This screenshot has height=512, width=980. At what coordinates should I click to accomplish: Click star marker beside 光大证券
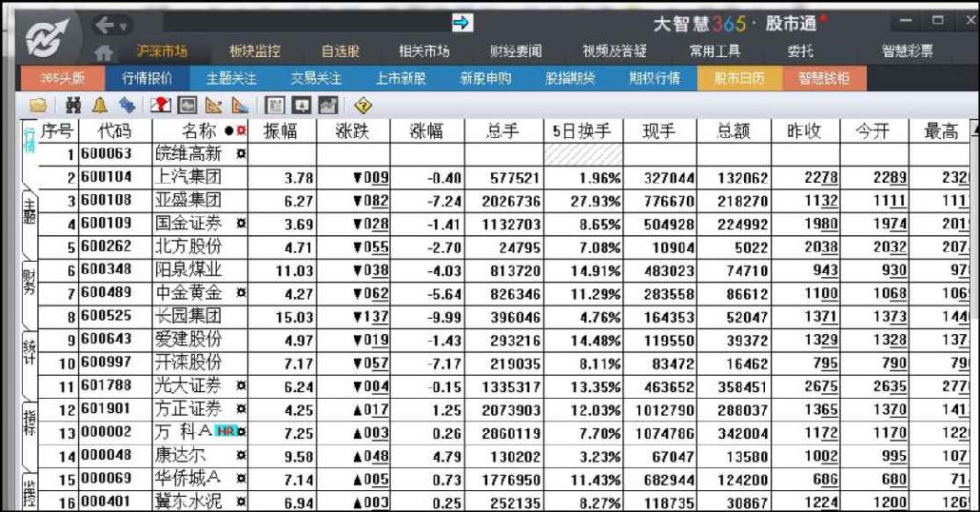point(242,385)
